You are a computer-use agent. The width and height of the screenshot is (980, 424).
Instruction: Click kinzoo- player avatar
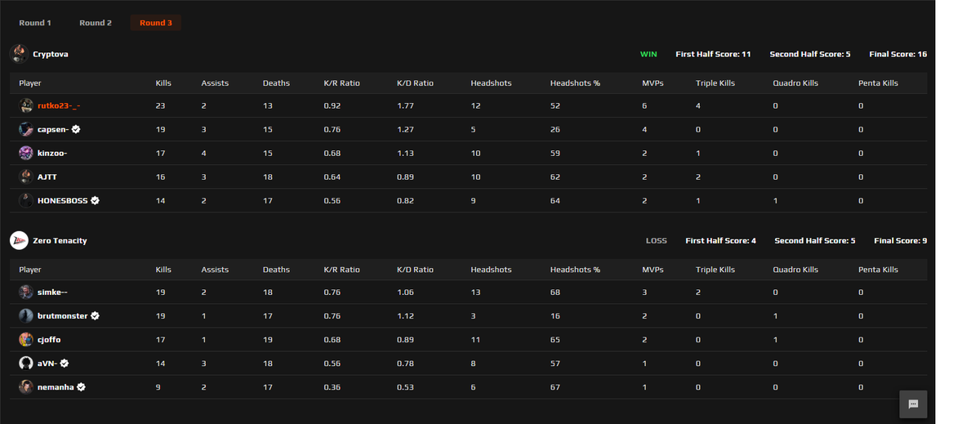point(26,153)
